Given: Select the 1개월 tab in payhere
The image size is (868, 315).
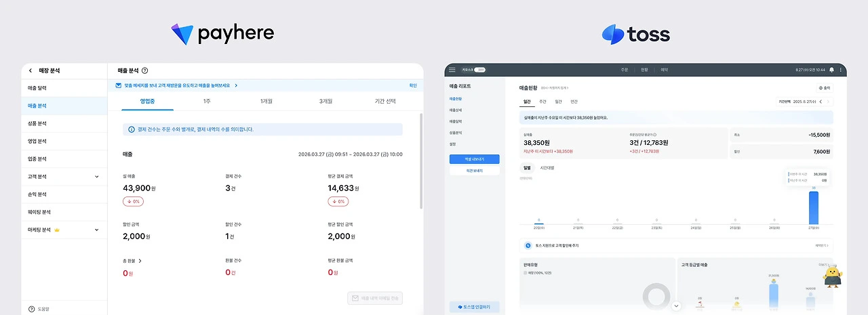Looking at the screenshot, I should pos(267,101).
